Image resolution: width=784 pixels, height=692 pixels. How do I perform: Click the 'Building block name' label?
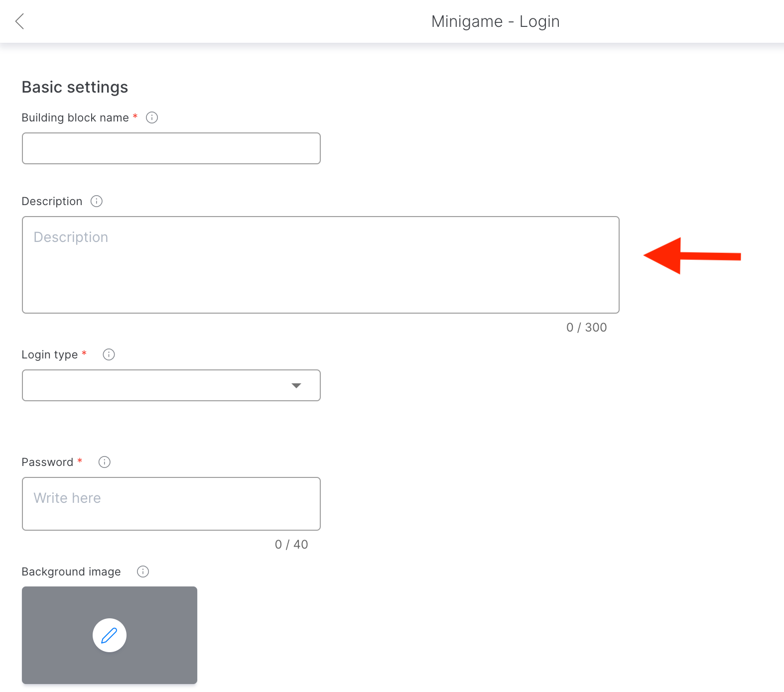(75, 118)
